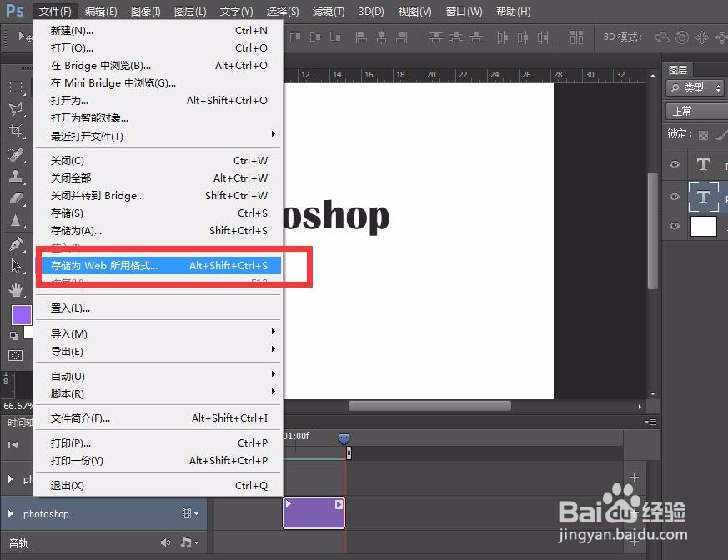Image resolution: width=728 pixels, height=560 pixels.
Task: Expand the 自动(U) submenu
Action: pos(158,377)
